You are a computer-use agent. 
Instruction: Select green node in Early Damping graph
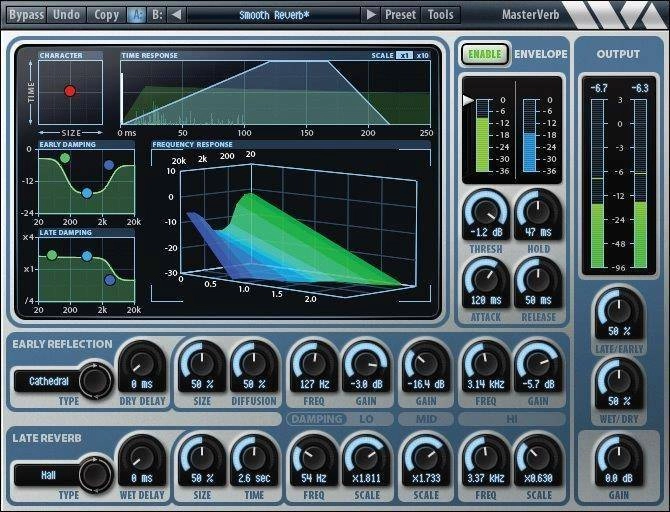pos(65,158)
